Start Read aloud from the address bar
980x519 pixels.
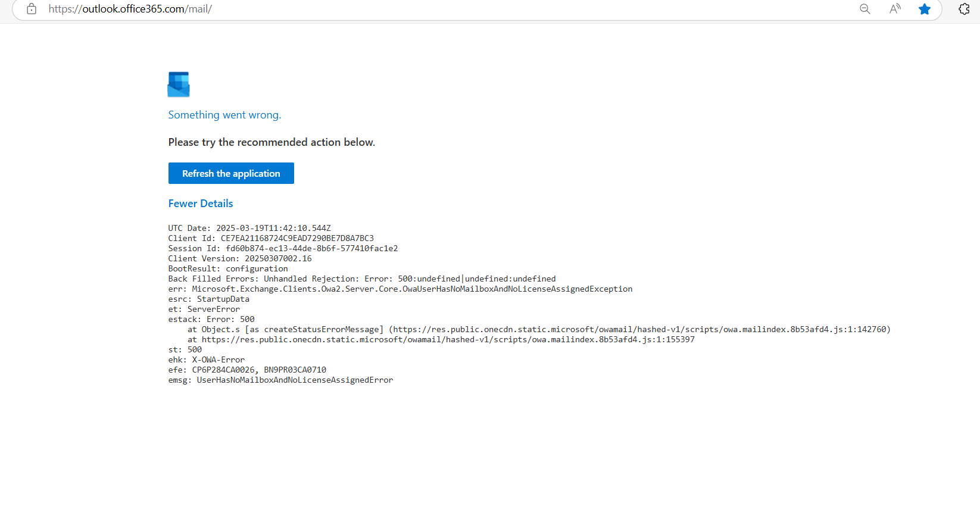[x=894, y=9]
